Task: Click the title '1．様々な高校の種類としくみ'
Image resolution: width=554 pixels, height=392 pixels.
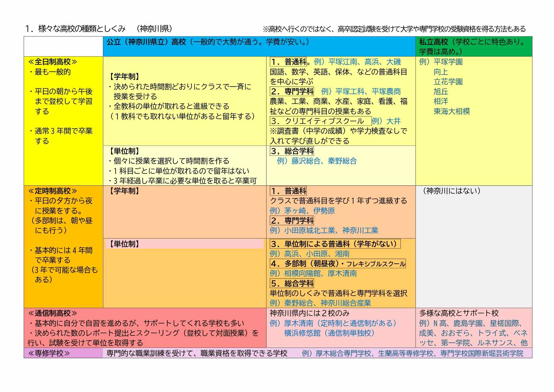Action: (x=75, y=29)
